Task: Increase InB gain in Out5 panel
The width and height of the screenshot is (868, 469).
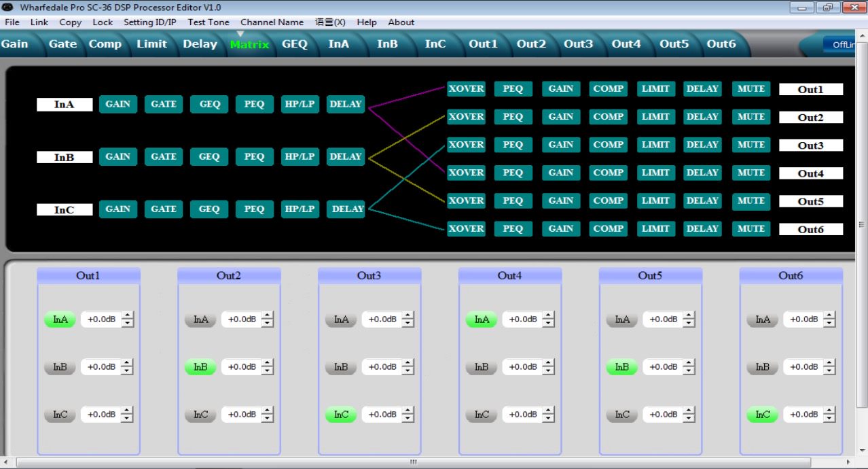Action: pyautogui.click(x=689, y=363)
